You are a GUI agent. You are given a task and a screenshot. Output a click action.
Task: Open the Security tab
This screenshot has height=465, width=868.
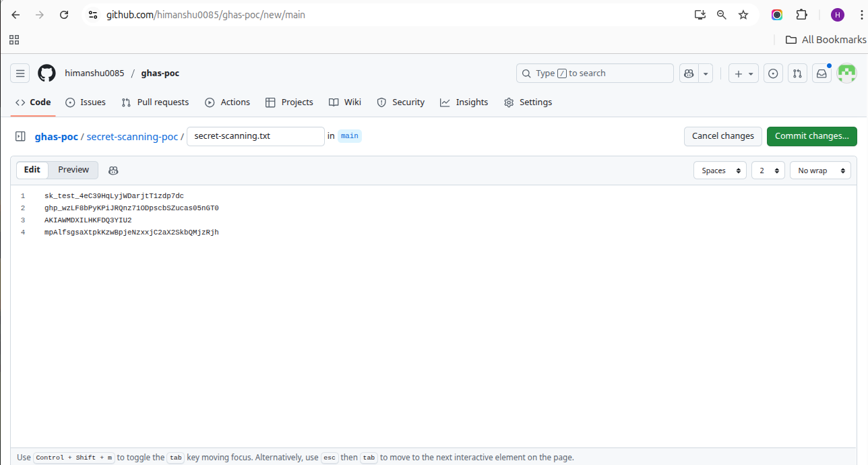(x=400, y=102)
